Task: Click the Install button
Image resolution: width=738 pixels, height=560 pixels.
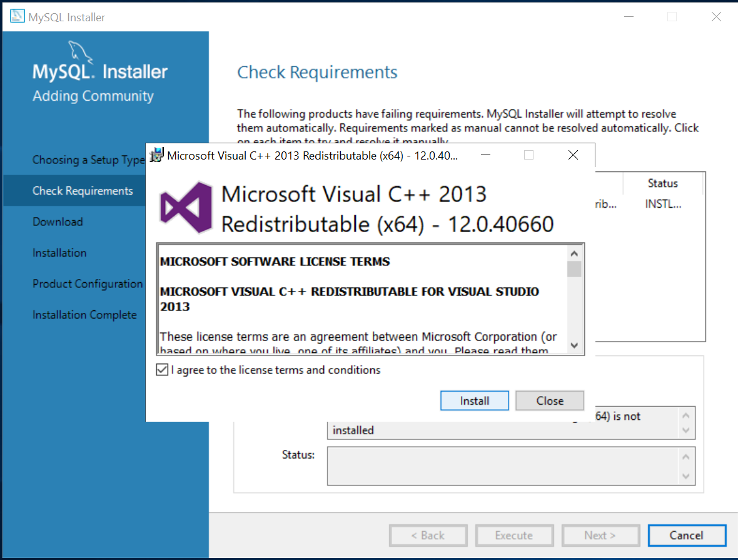Action: tap(474, 400)
